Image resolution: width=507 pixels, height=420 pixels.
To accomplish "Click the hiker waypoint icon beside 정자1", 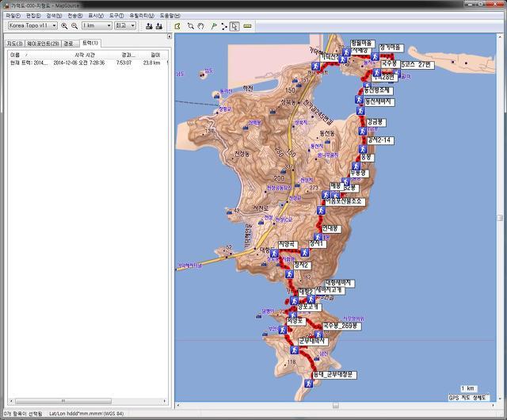I will click(304, 252).
